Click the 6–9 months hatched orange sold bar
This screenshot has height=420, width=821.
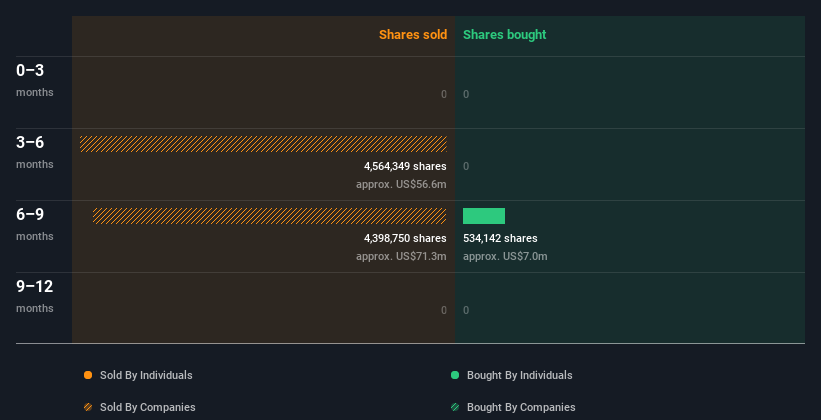tap(270, 216)
